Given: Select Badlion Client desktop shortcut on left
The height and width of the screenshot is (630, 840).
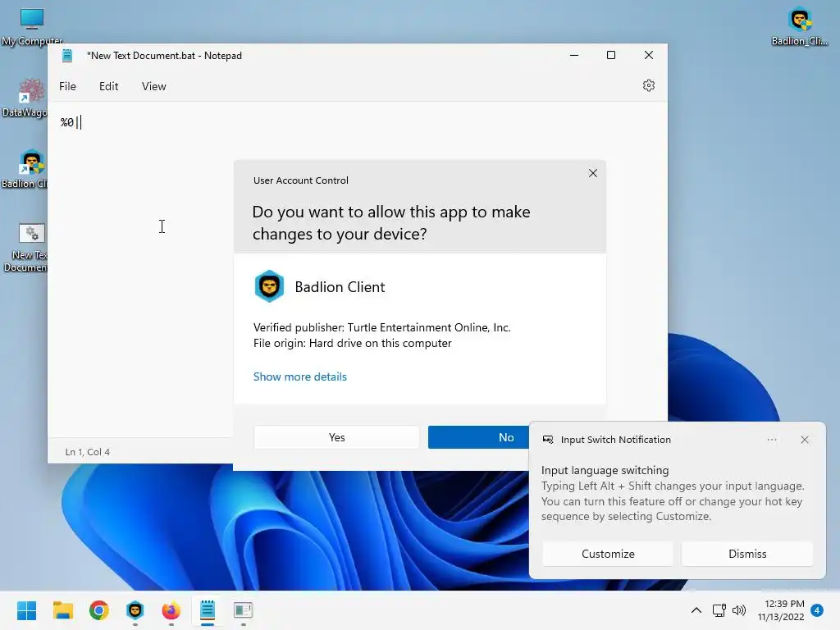Looking at the screenshot, I should 25,169.
